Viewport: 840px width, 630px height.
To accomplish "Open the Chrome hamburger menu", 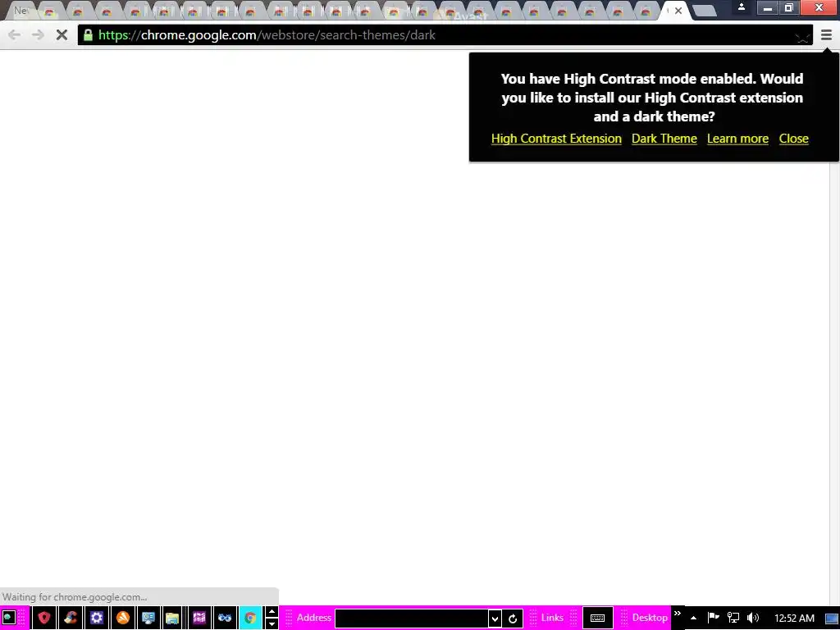I will pos(826,35).
